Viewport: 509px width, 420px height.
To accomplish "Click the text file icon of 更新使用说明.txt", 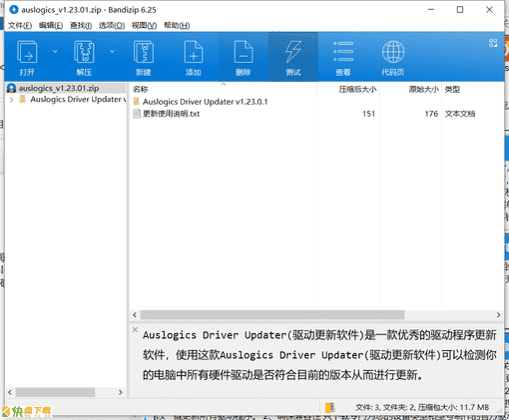I will point(137,114).
